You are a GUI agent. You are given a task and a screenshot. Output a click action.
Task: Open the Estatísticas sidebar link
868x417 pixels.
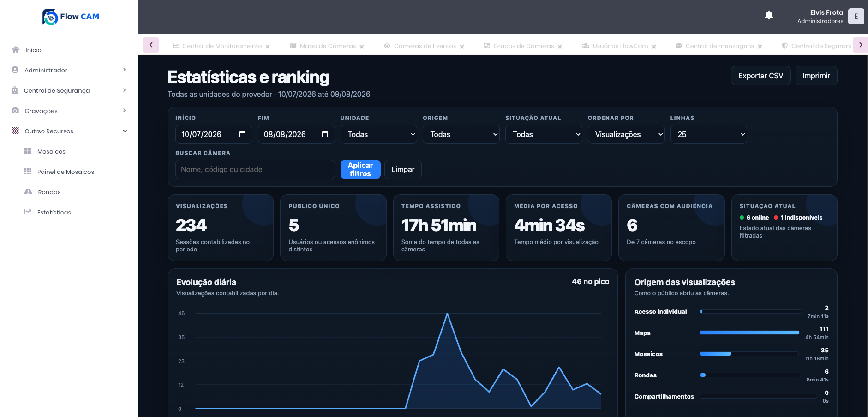coord(54,212)
